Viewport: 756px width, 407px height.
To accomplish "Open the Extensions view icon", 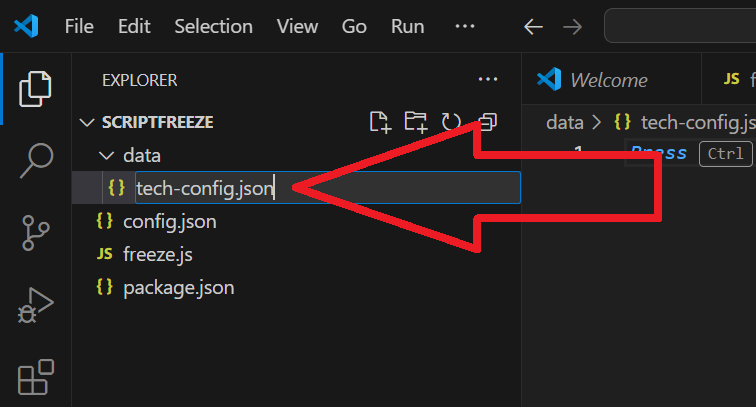I will [x=36, y=377].
